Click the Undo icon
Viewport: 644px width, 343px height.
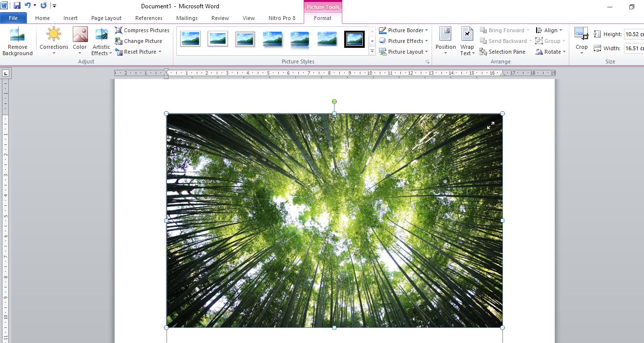click(28, 6)
